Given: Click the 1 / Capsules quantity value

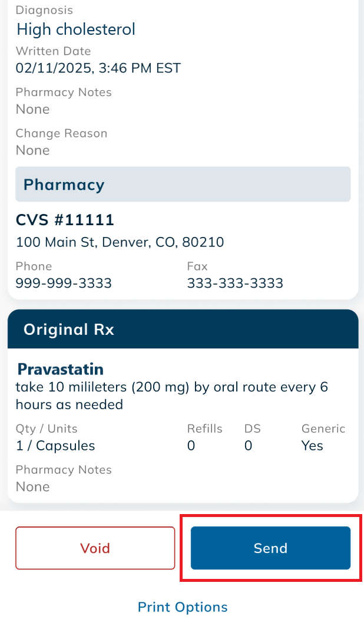Looking at the screenshot, I should click(55, 446).
